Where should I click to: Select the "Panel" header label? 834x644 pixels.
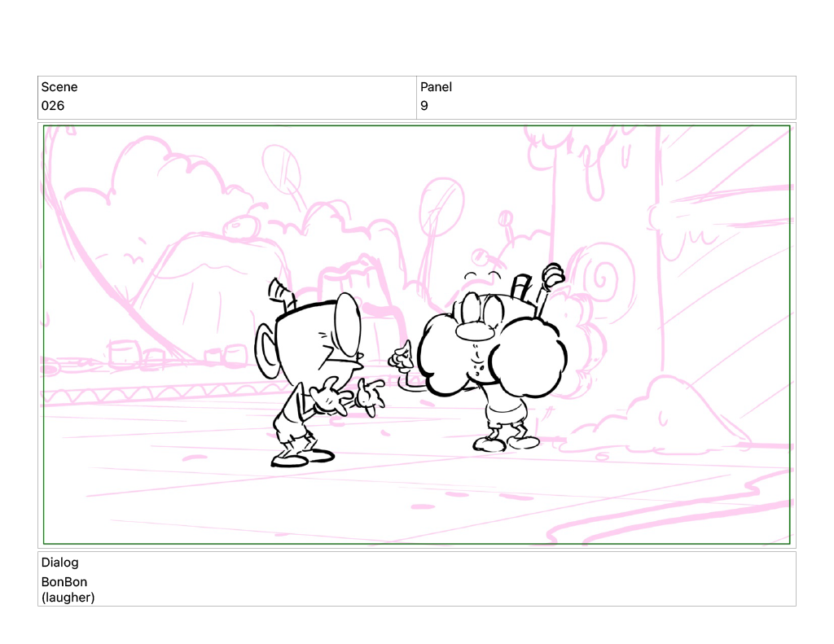(436, 87)
